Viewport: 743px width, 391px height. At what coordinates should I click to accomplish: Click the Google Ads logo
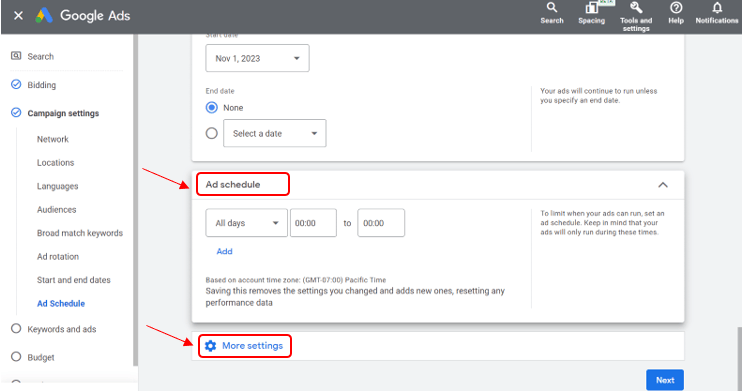(x=44, y=16)
